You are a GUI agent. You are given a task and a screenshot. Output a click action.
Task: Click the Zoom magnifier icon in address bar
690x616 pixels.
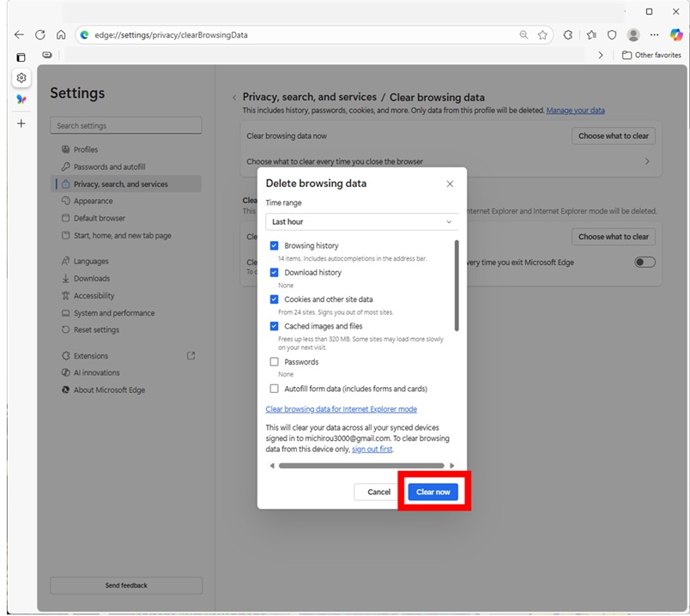pyautogui.click(x=524, y=35)
